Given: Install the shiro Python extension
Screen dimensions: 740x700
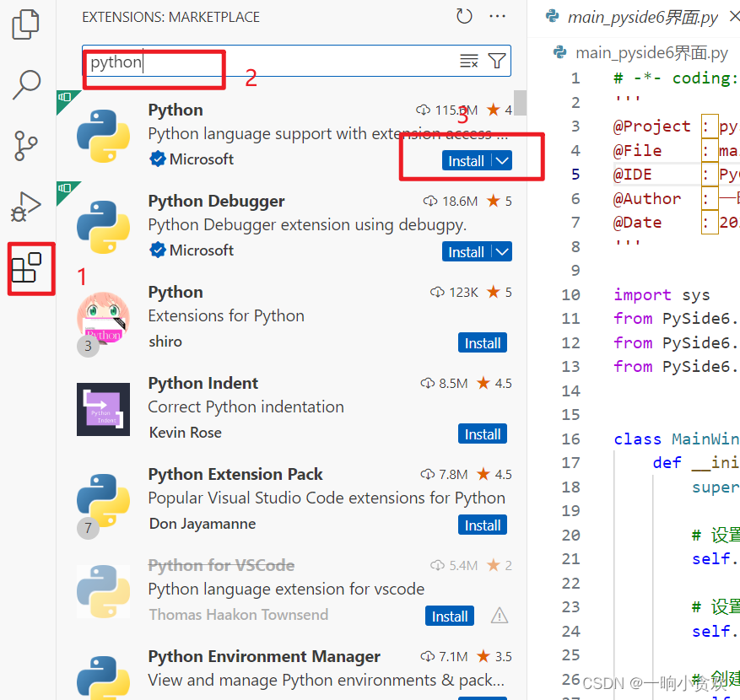Looking at the screenshot, I should 482,342.
